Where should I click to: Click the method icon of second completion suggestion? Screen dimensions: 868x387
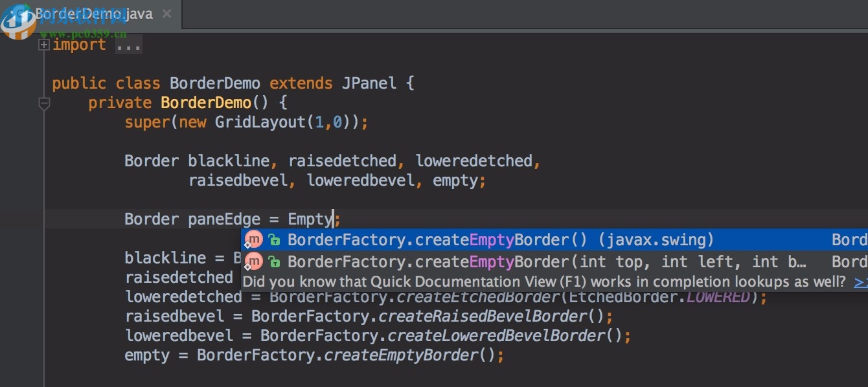253,261
